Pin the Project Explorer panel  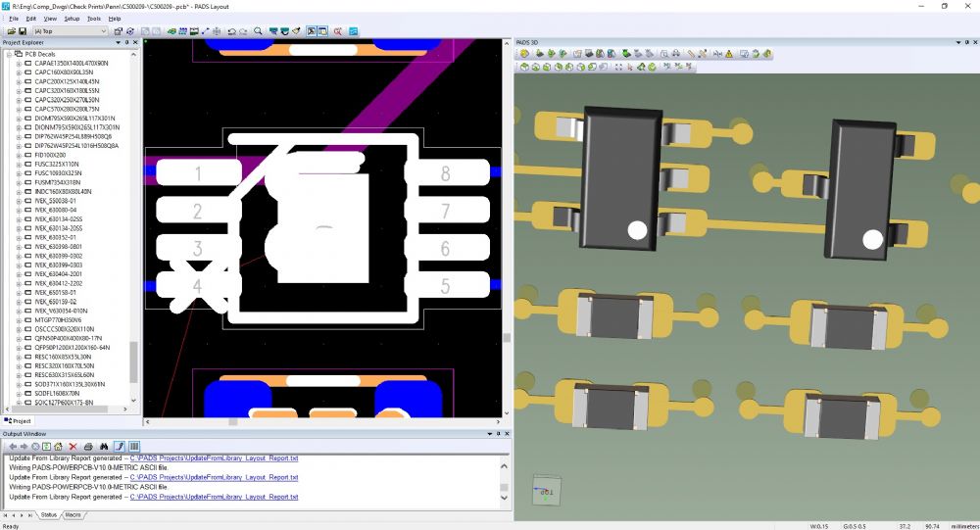(x=126, y=42)
